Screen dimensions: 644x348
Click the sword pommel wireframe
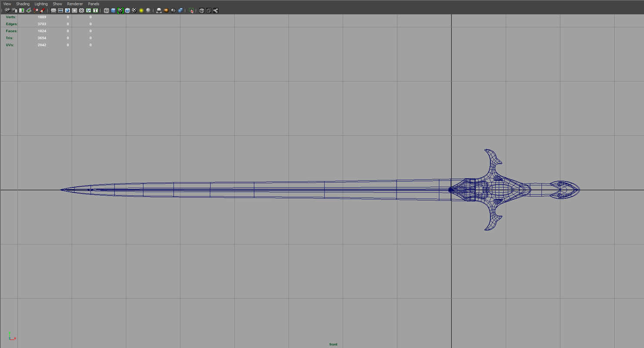point(565,190)
